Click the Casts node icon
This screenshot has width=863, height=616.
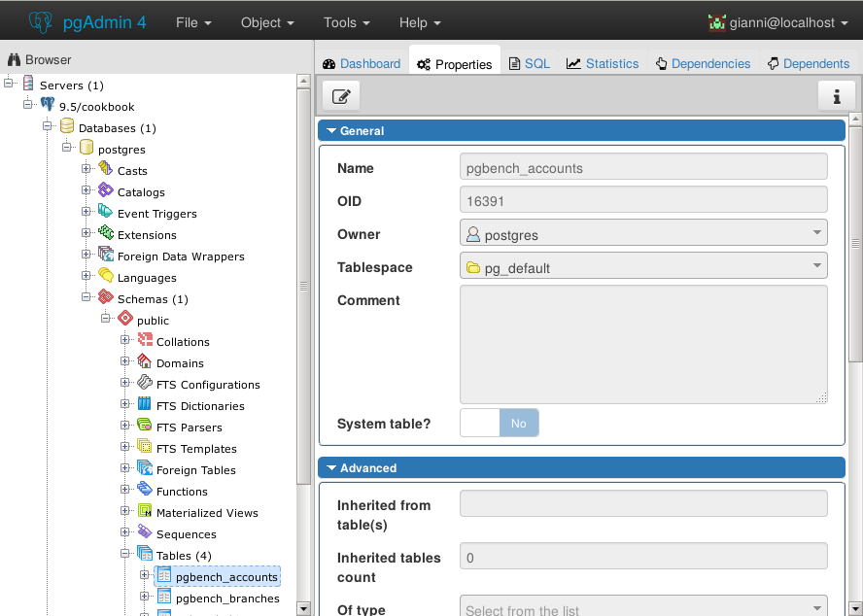106,168
